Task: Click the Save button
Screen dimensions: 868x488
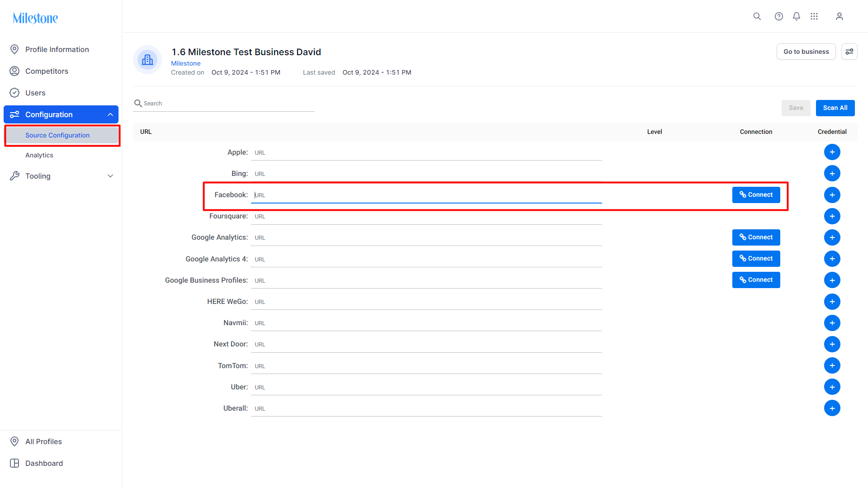Action: click(796, 108)
